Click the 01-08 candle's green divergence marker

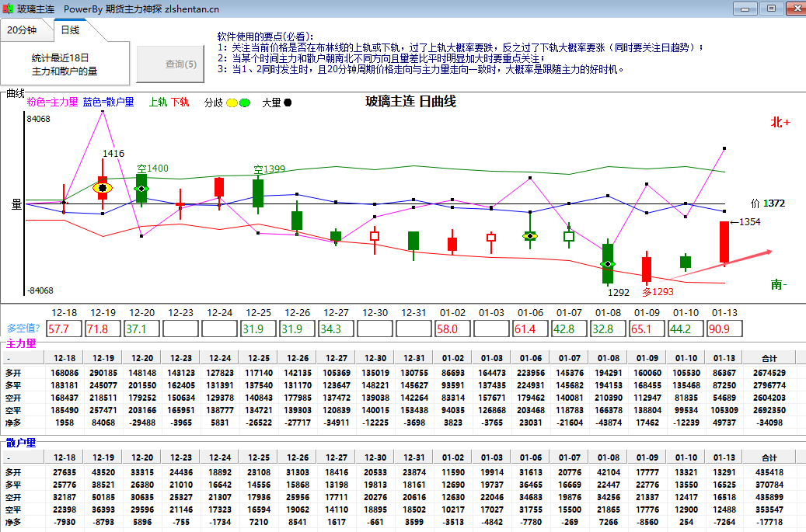(x=608, y=264)
